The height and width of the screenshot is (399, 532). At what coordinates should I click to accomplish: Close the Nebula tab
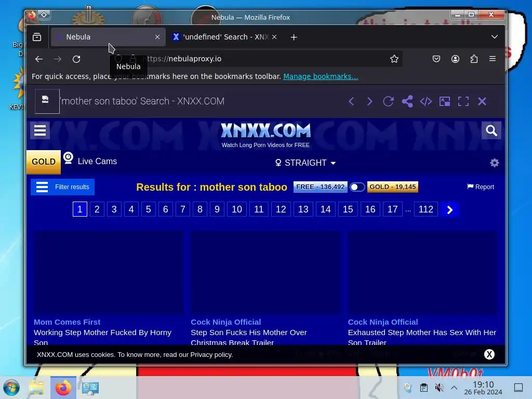click(157, 37)
